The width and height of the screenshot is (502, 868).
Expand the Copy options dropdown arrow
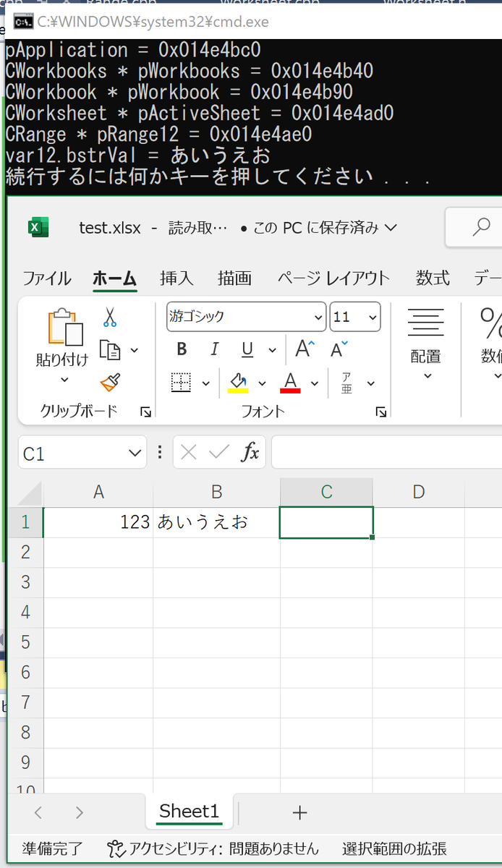point(134,350)
